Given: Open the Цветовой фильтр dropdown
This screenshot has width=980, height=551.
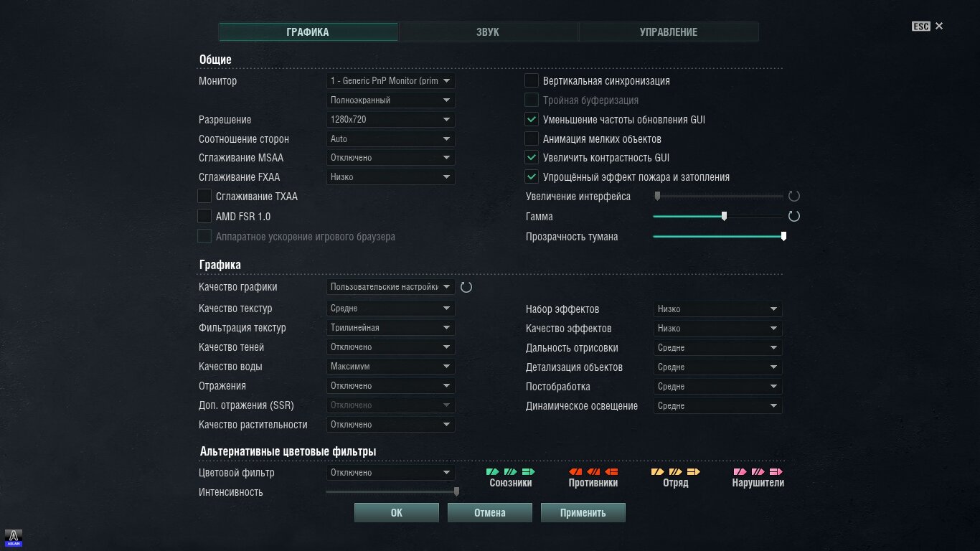Looking at the screenshot, I should click(391, 473).
